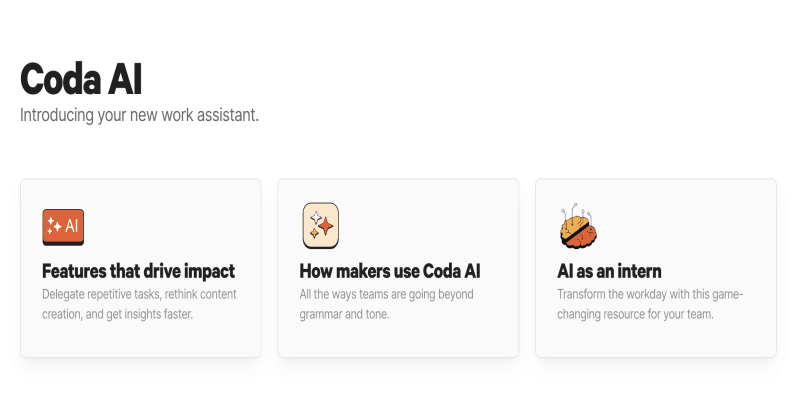Image resolution: width=800 pixels, height=420 pixels.
Task: Click "creation, and get insights faster." text line
Action: (117, 314)
